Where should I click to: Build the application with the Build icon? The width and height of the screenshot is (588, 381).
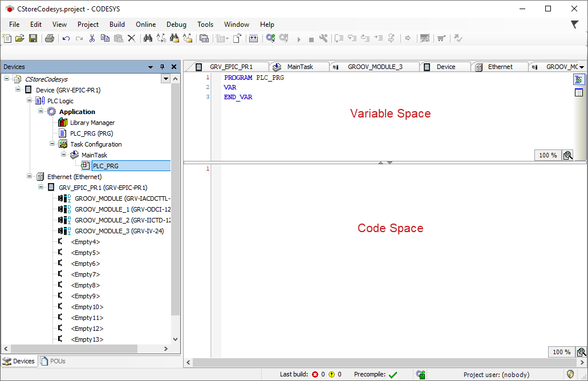[253, 38]
